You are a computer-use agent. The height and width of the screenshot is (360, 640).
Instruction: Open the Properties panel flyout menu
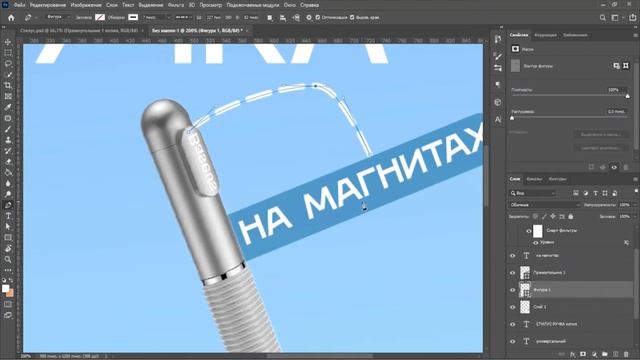[x=635, y=35]
